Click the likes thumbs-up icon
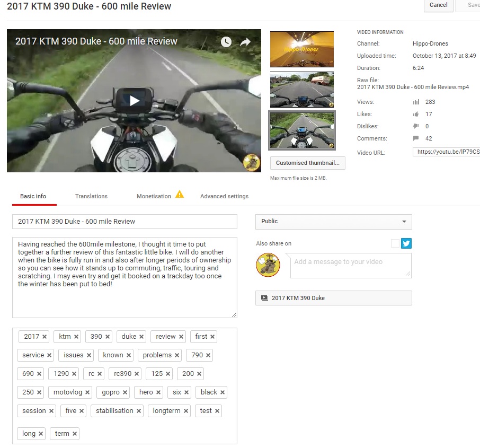This screenshot has height=448, width=480. 416,115
